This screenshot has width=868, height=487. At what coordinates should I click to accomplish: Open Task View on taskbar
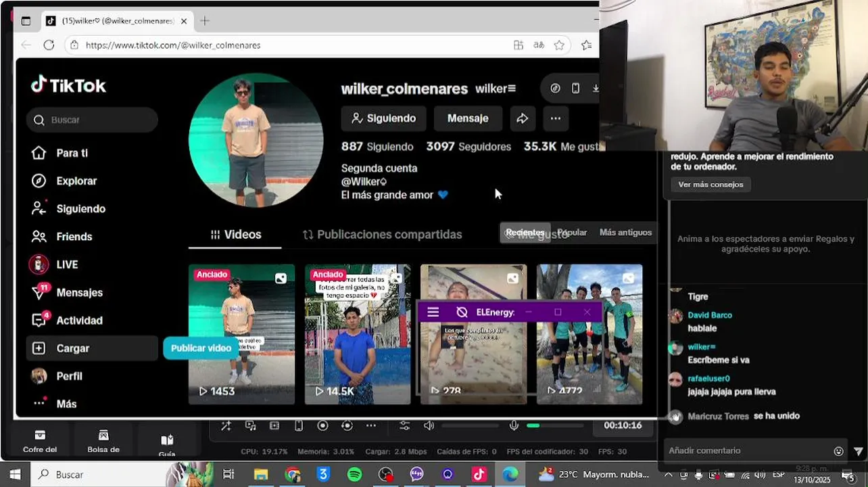(229, 475)
